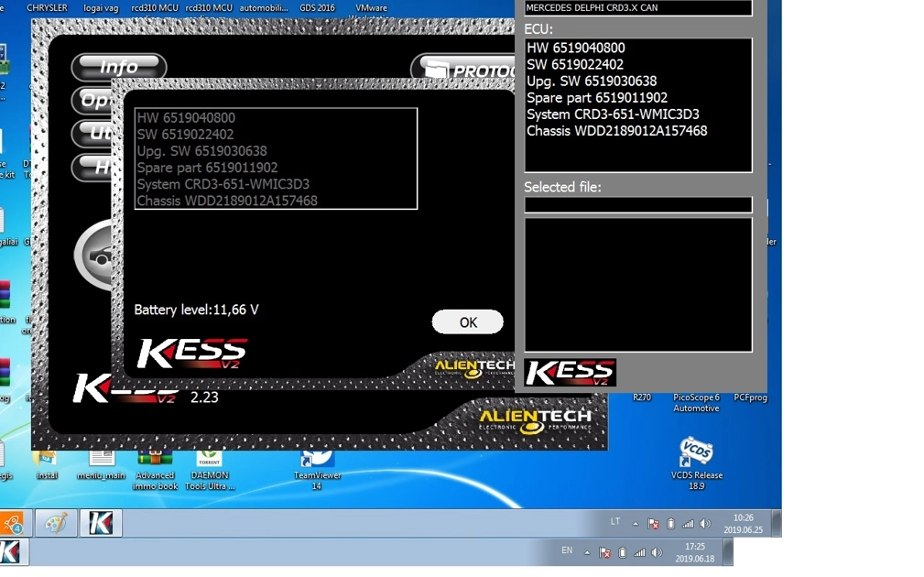The height and width of the screenshot is (577, 924).
Task: Click MERCEDES DELPHI CRD3.X CAN field
Action: 638,7
